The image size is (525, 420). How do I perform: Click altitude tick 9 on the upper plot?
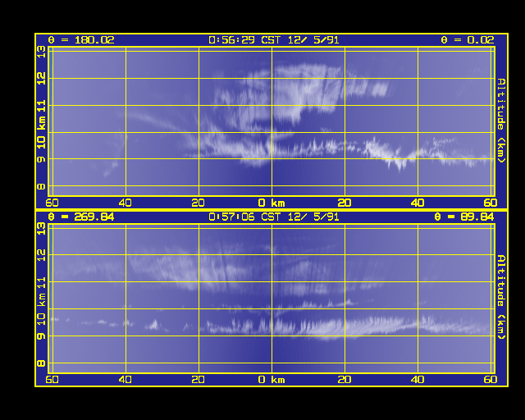[41, 159]
